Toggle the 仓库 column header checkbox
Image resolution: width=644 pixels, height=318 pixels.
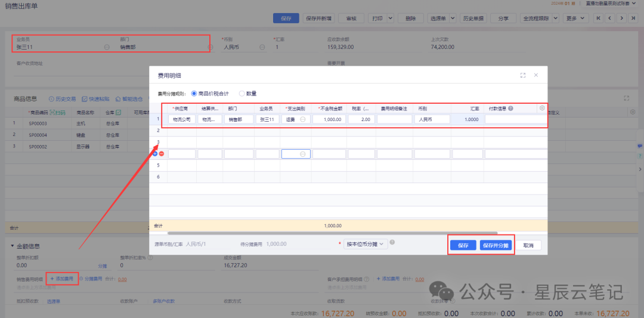point(119,112)
